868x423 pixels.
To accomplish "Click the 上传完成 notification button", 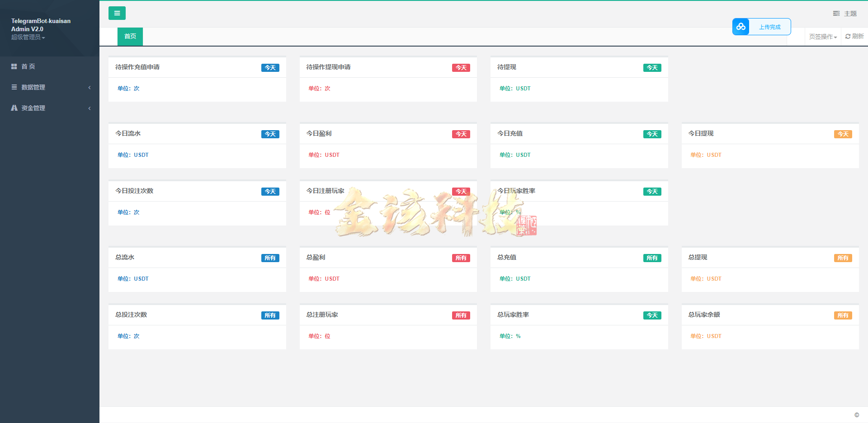I will 769,27.
